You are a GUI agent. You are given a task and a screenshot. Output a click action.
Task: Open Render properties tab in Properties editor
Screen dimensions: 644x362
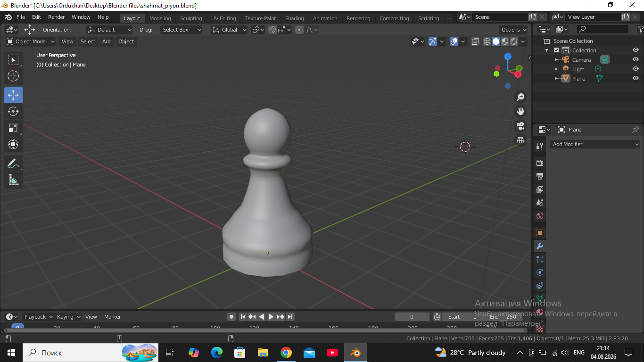540,163
